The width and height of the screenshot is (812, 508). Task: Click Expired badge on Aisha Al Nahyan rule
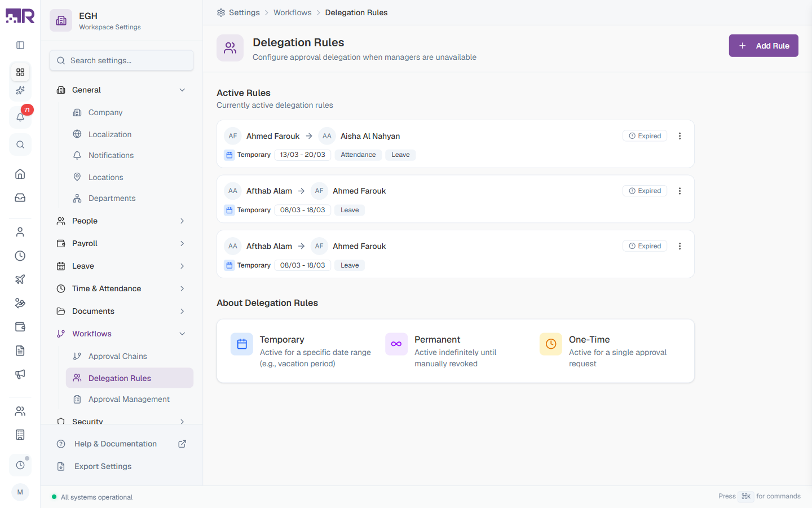click(x=645, y=136)
